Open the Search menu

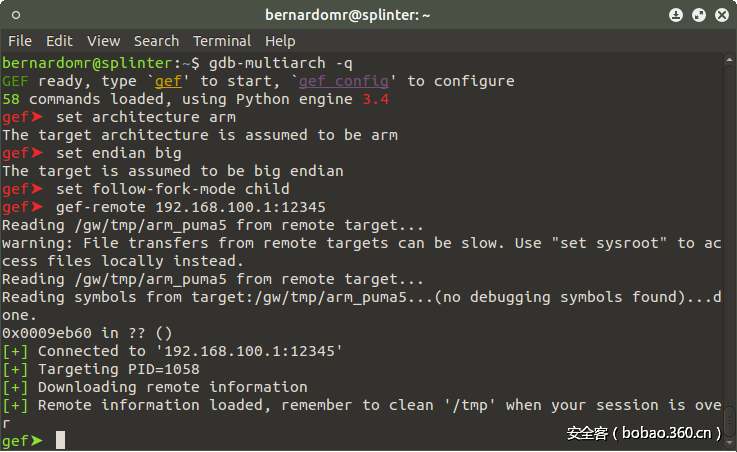click(x=157, y=41)
